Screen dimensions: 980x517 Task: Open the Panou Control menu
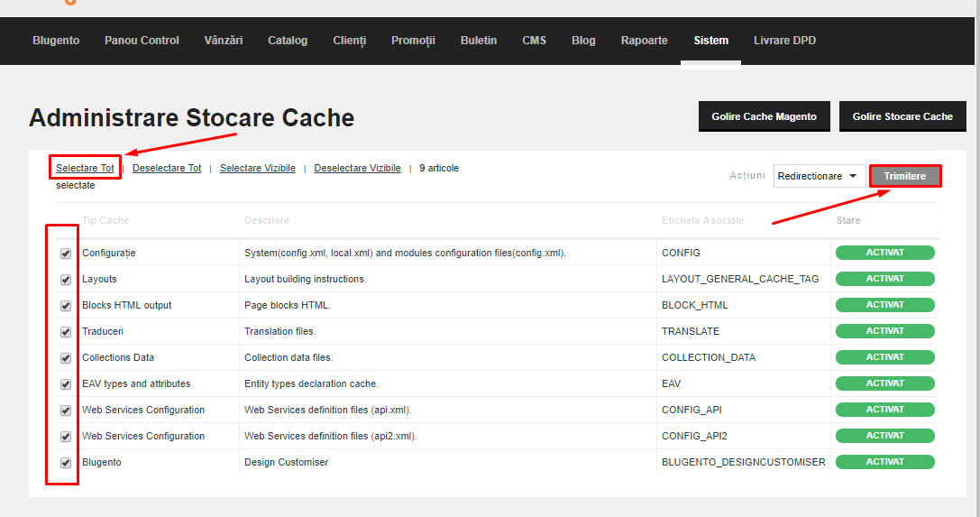pos(142,41)
